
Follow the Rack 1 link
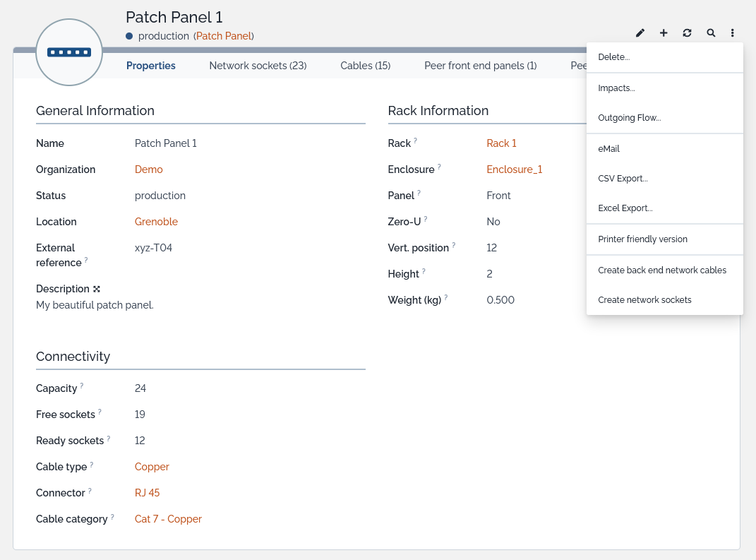click(501, 143)
